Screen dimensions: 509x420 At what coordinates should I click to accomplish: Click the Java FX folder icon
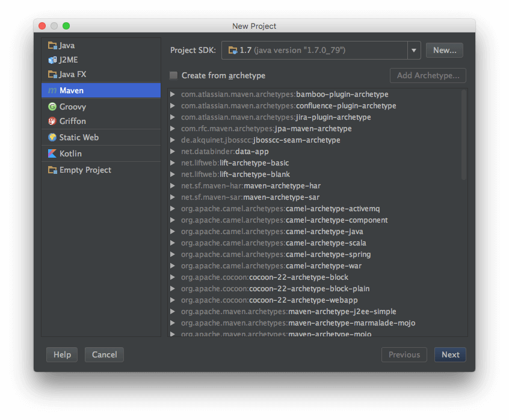[x=52, y=75]
